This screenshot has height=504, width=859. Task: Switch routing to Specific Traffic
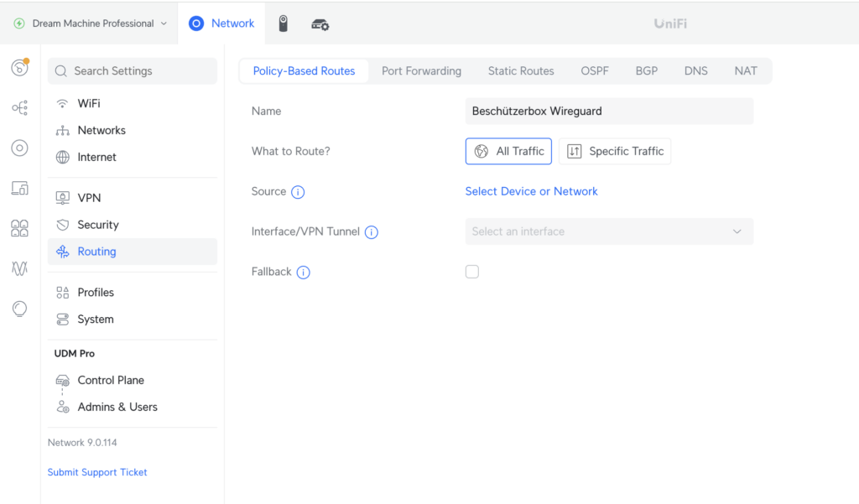pos(615,151)
